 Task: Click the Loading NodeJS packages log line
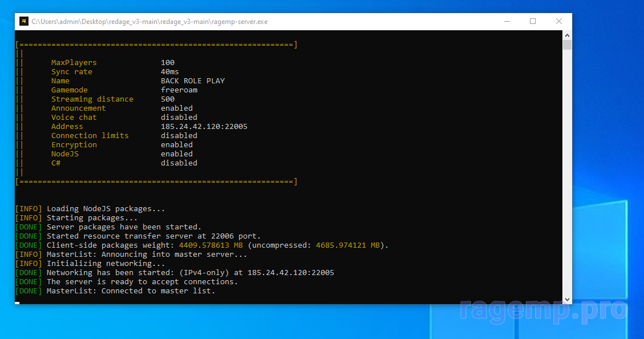point(90,209)
